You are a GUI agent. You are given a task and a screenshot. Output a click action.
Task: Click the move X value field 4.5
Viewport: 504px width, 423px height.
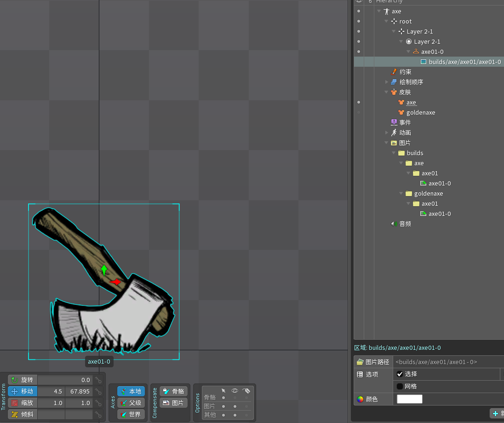coord(52,391)
